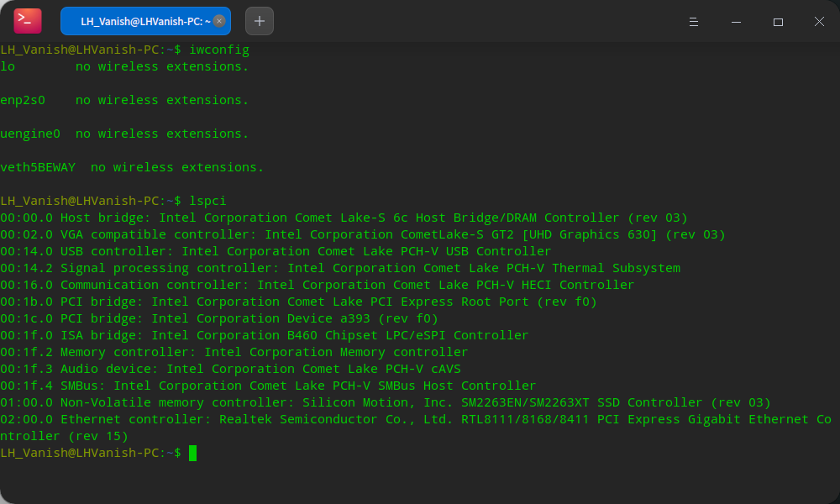Click the typed lspci command
This screenshot has height=504, width=840.
click(x=207, y=201)
